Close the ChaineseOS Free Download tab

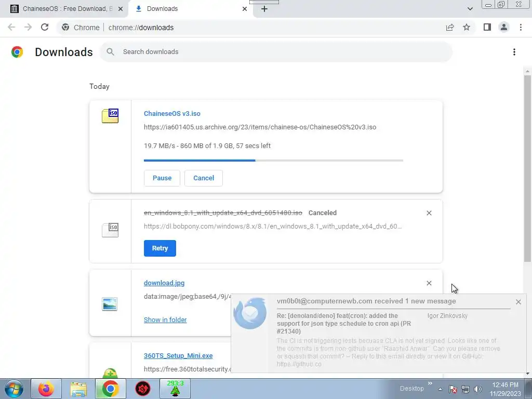click(121, 9)
